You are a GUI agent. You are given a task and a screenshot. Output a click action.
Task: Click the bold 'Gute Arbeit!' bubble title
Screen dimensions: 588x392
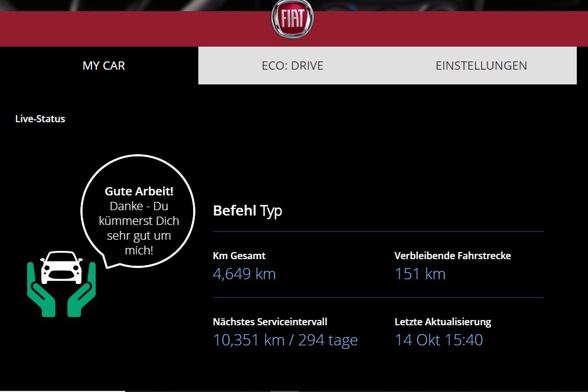[x=139, y=191]
